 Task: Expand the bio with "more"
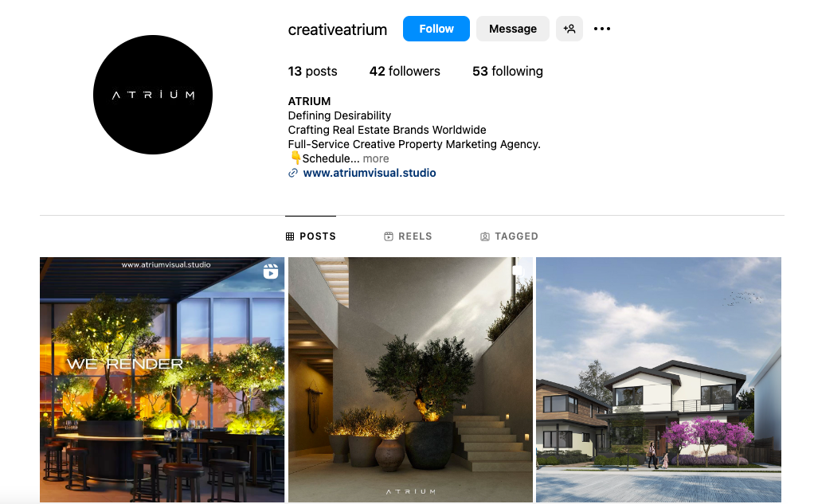(376, 158)
